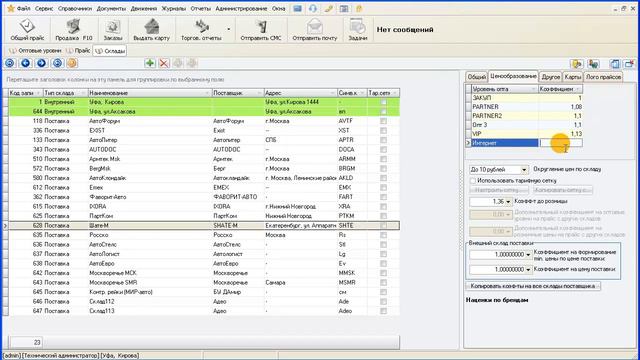Open Адрес column filter arrow
Viewport: 640px width, 360px height.
coord(332,93)
